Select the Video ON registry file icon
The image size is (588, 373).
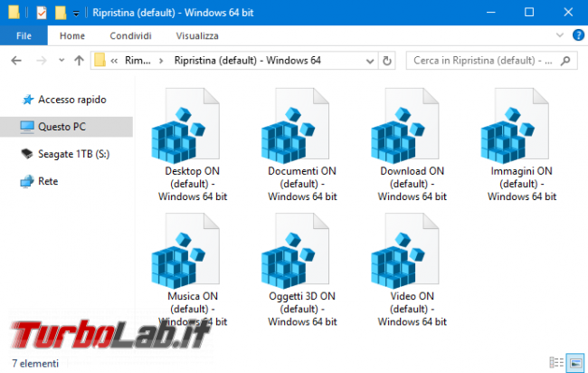click(x=405, y=251)
